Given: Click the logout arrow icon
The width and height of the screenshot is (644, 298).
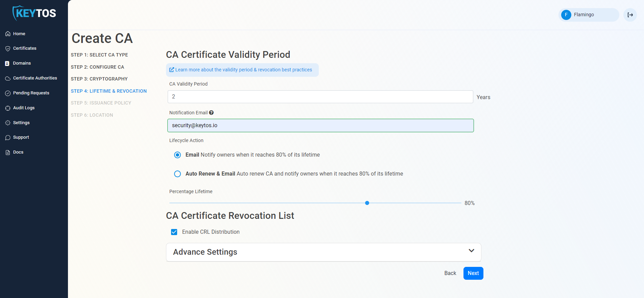Looking at the screenshot, I should (630, 15).
